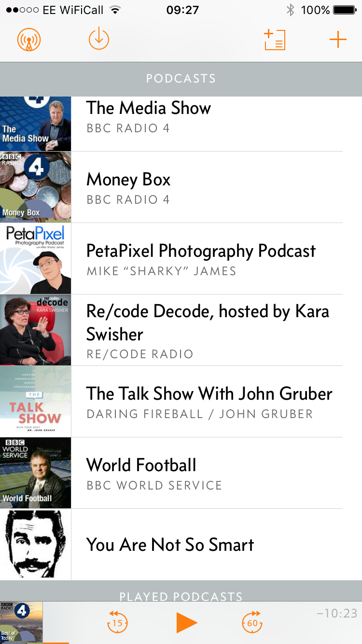Open The Talk Show With John Gruber
The width and height of the screenshot is (362, 644).
coord(209,393)
